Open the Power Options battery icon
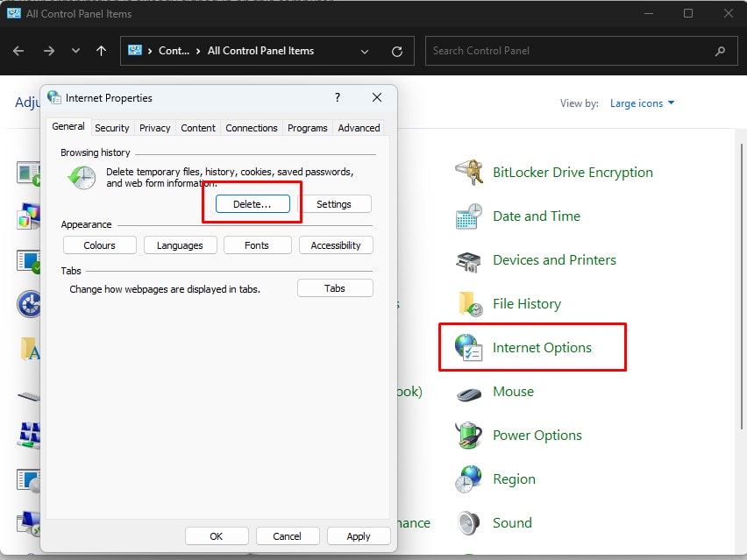The image size is (747, 560). coord(469,436)
